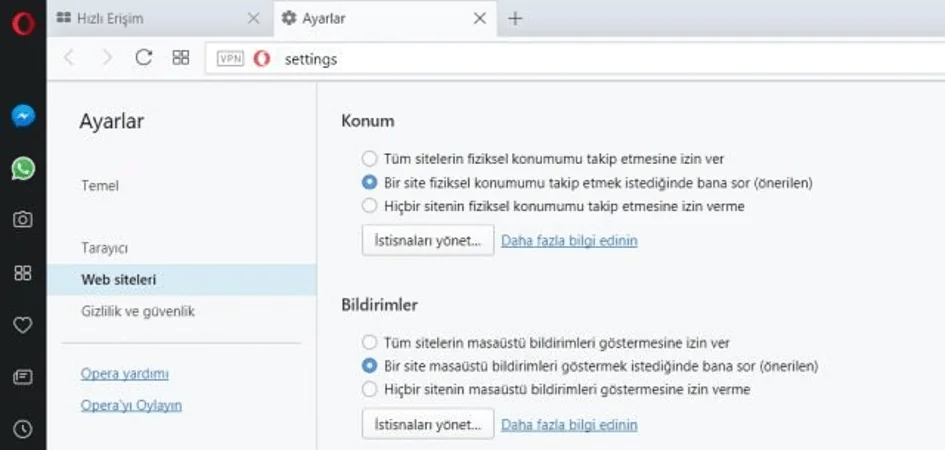Click the VPN badge in address bar
This screenshot has height=450, width=945.
point(230,59)
